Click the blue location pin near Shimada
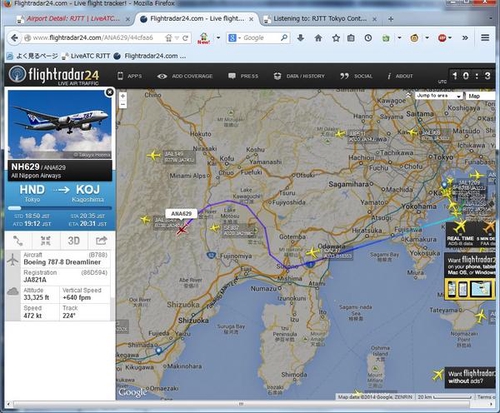 (159, 350)
